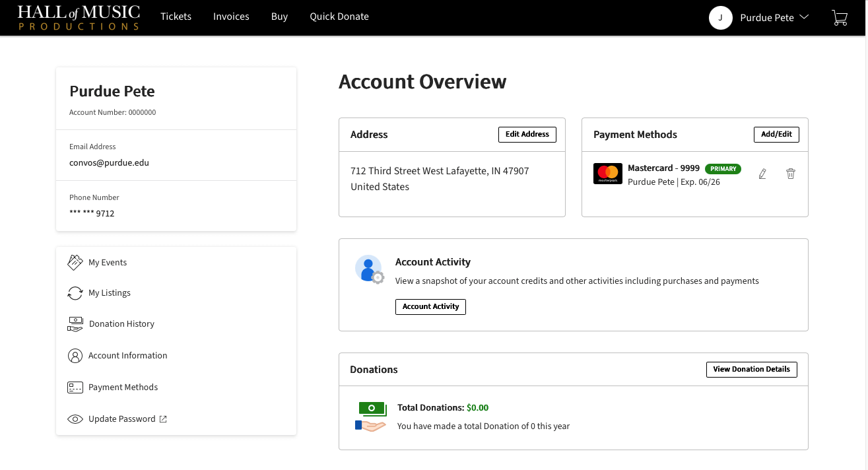The image size is (868, 470).
Task: Click the Add/Edit payment methods button
Action: click(x=776, y=135)
